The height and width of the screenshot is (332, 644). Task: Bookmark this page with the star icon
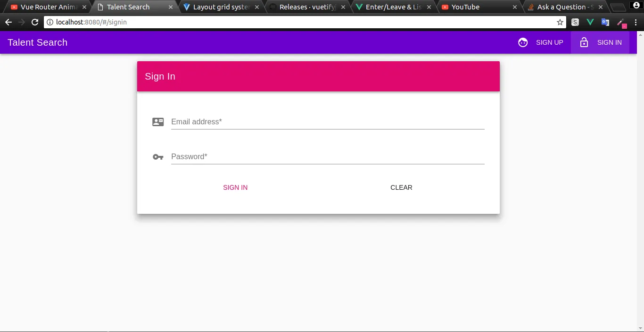[560, 22]
